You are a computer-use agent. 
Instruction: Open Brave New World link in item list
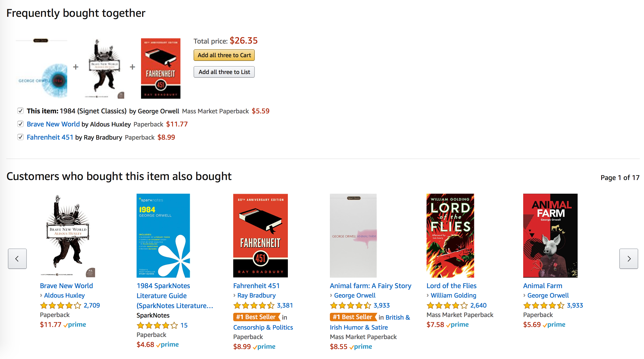pyautogui.click(x=53, y=124)
